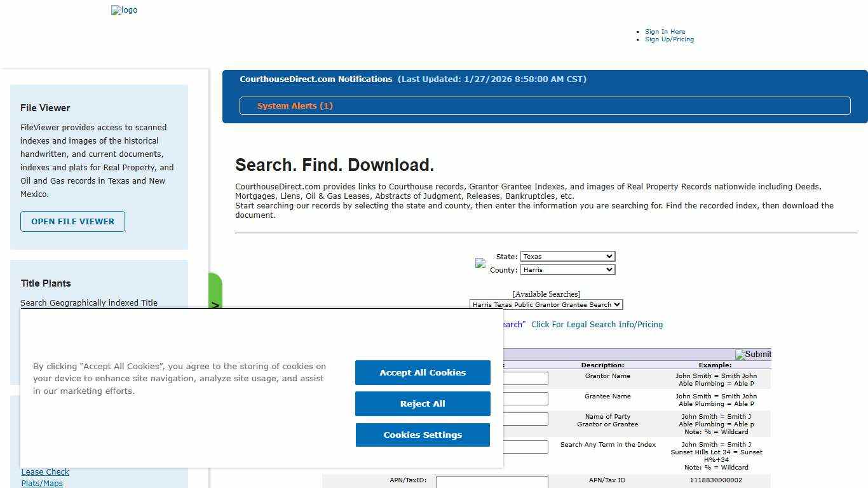The image size is (868, 488).
Task: Click the Reject All cookies button
Action: pos(423,403)
